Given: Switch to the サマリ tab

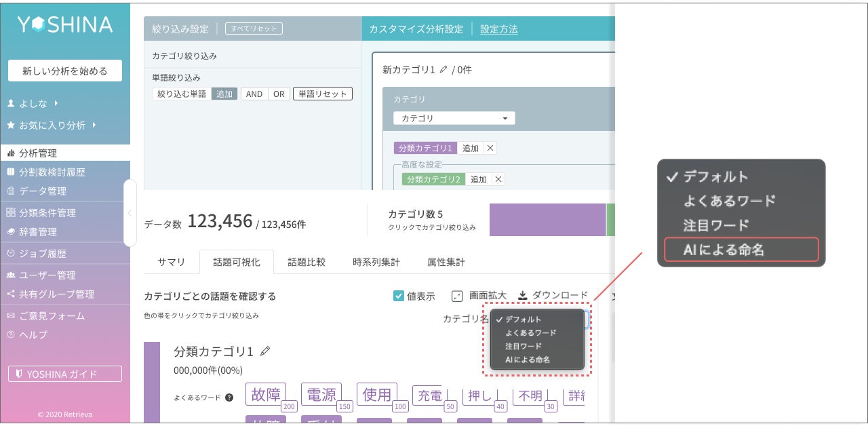Looking at the screenshot, I should click(x=171, y=262).
